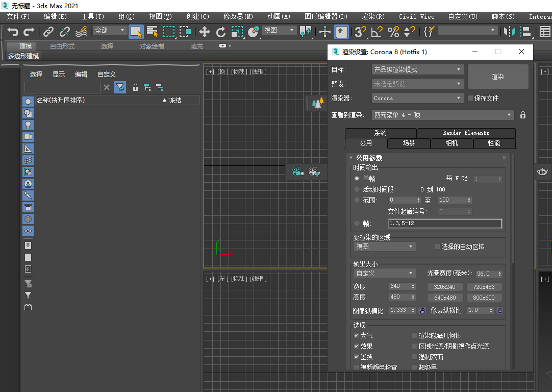This screenshot has height=392, width=552.
Task: Choose the 800x600 preset size button
Action: click(x=484, y=298)
